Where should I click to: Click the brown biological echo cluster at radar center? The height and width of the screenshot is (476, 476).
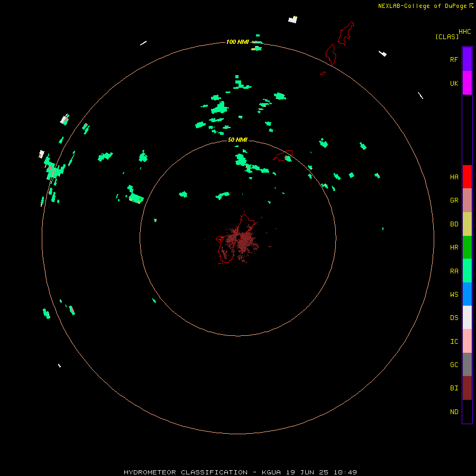[241, 242]
